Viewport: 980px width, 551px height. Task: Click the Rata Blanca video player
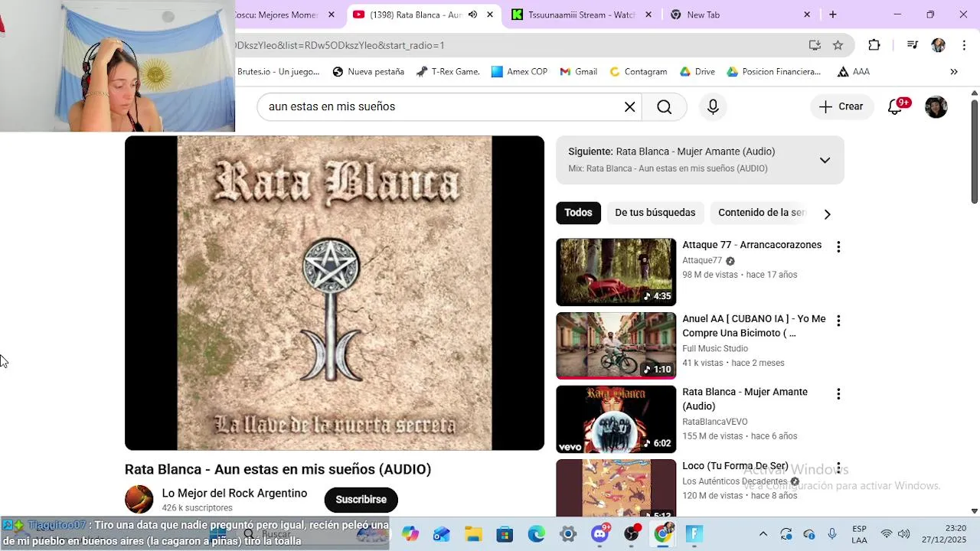[335, 293]
